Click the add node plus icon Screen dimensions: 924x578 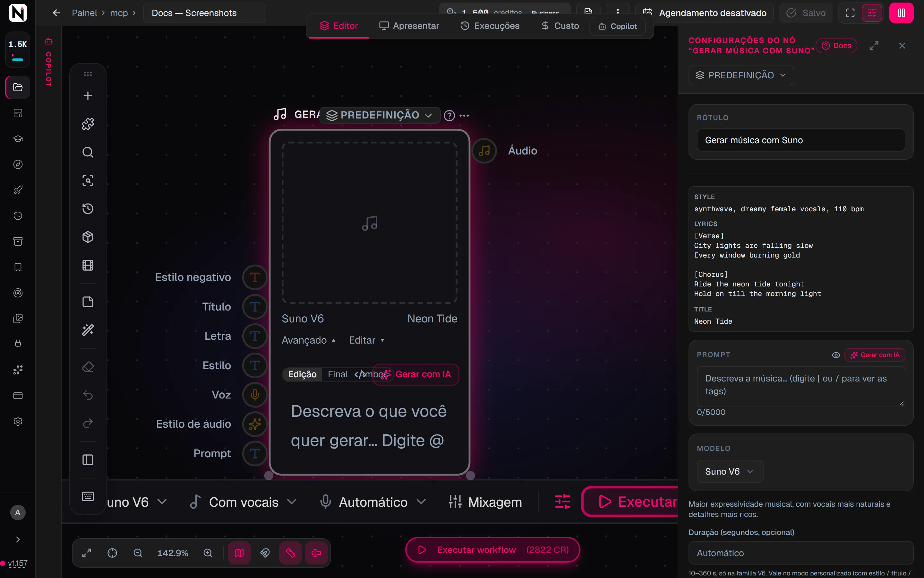pyautogui.click(x=88, y=96)
